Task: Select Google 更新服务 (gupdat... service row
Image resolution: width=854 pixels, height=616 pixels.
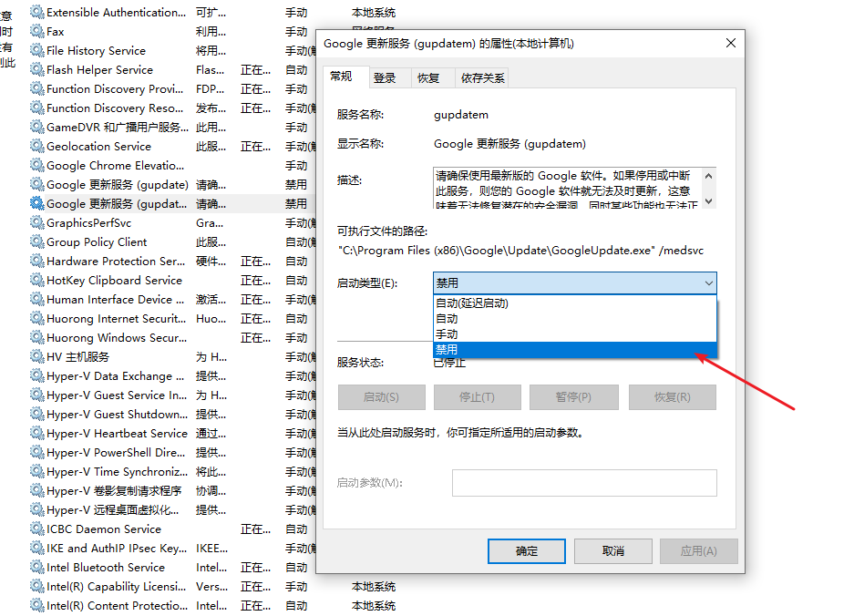Action: tap(172, 204)
